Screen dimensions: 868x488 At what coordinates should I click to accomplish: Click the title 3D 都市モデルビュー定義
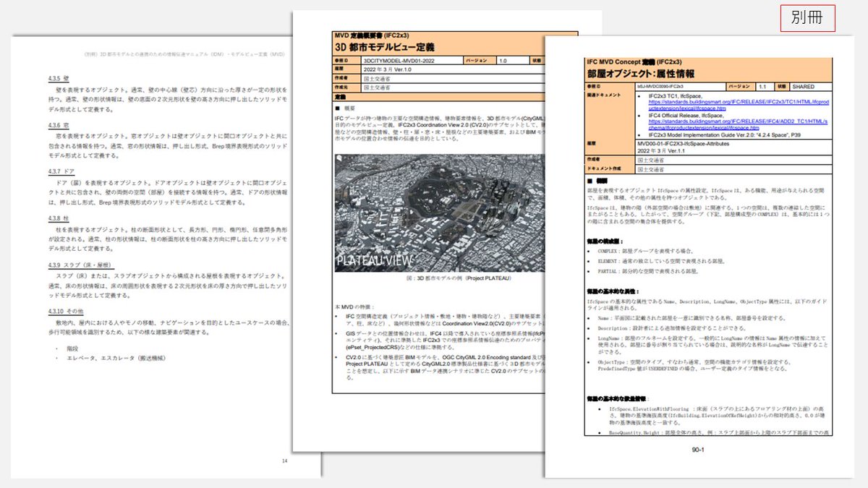click(383, 47)
